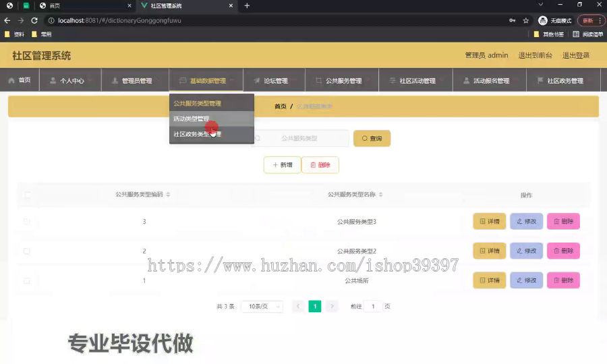607x364 pixels.
Task: Close the 社区管理系统 browser tab
Action: pos(231,6)
